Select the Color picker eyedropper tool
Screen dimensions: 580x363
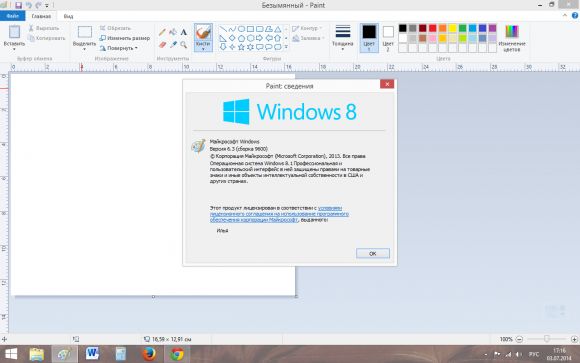[173, 45]
